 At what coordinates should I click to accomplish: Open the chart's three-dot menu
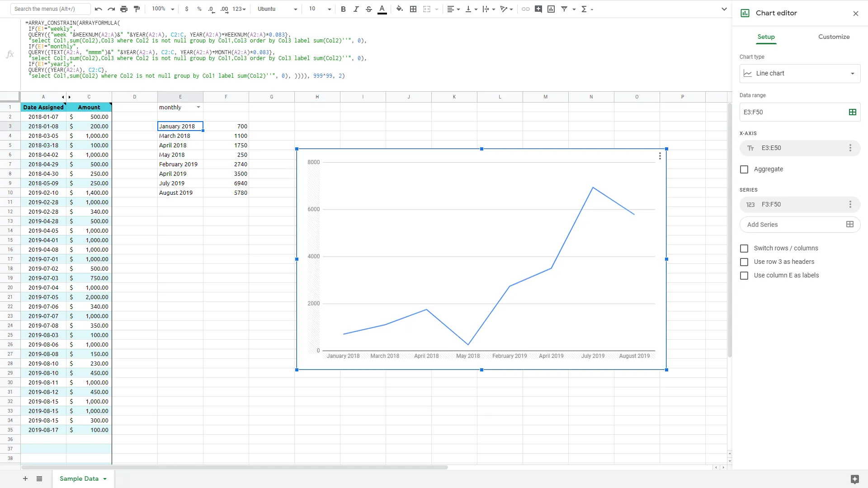coord(660,156)
